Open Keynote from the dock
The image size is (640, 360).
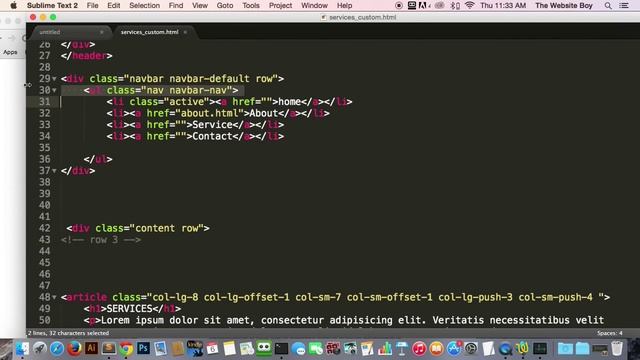(402, 348)
